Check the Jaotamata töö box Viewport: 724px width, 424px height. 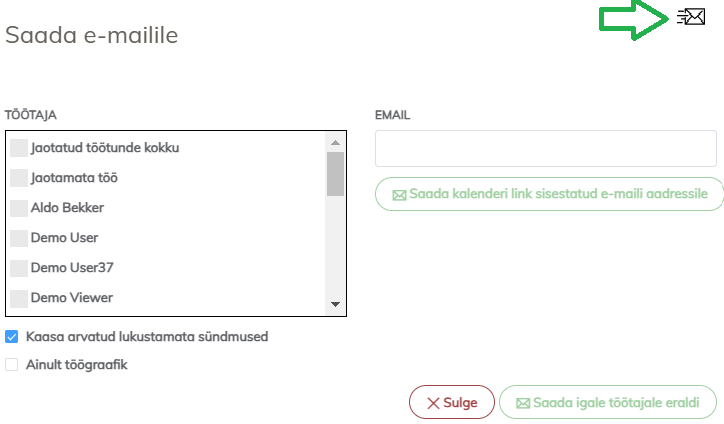pos(19,178)
